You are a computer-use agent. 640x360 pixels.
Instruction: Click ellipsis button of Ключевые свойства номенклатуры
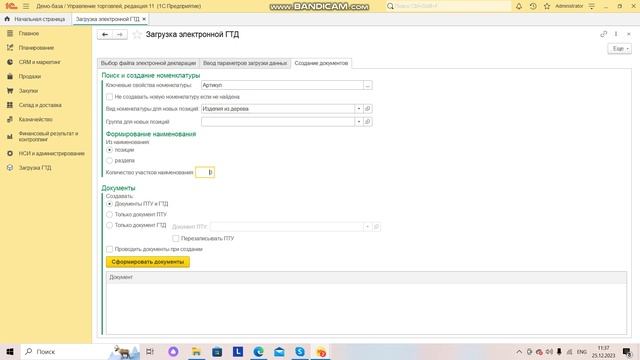367,85
